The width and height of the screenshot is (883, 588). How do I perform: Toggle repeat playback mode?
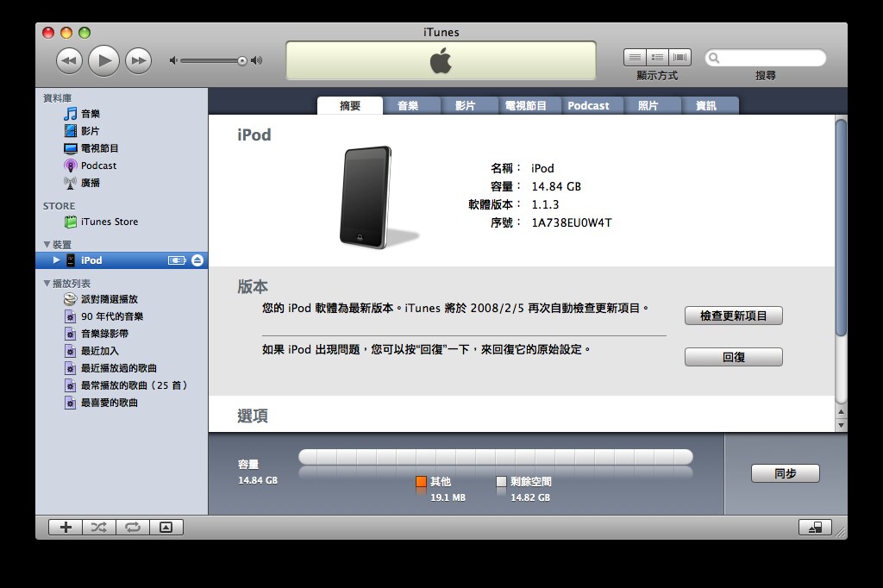[x=132, y=527]
